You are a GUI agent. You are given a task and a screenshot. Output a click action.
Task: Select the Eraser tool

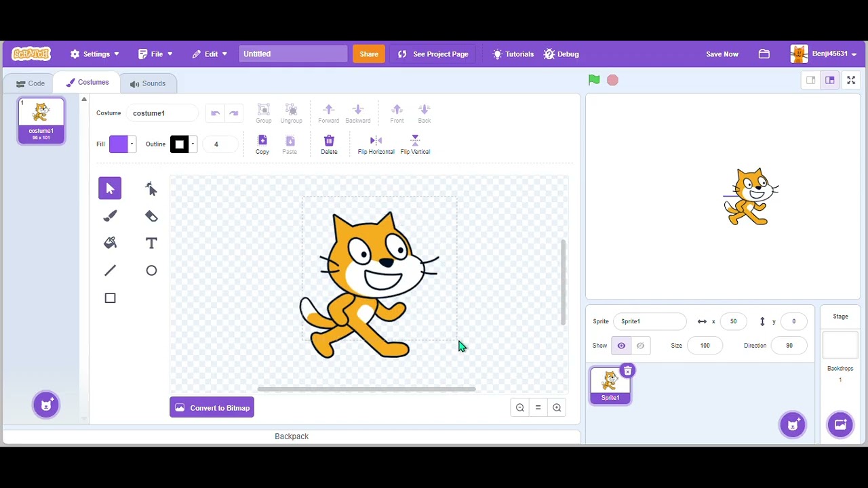click(x=151, y=216)
